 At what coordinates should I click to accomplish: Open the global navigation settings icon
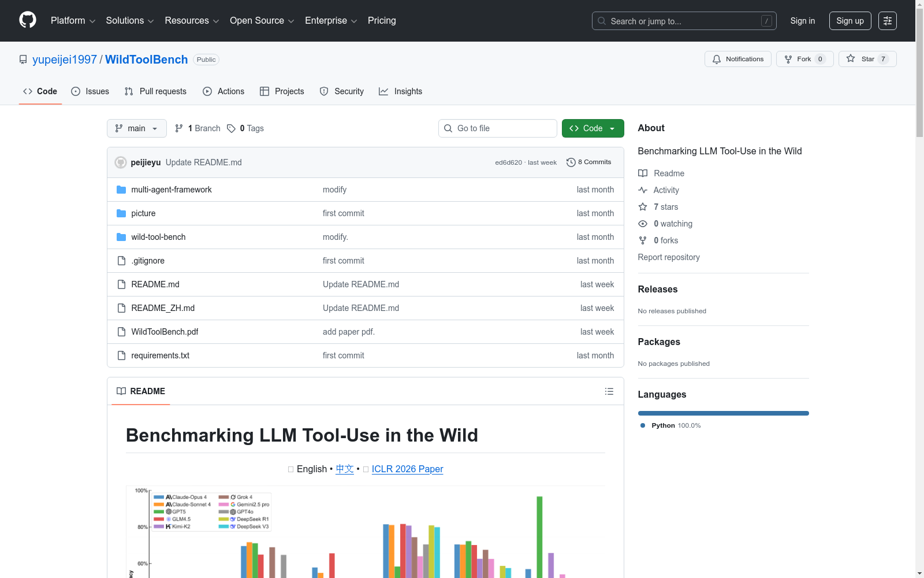pos(888,21)
